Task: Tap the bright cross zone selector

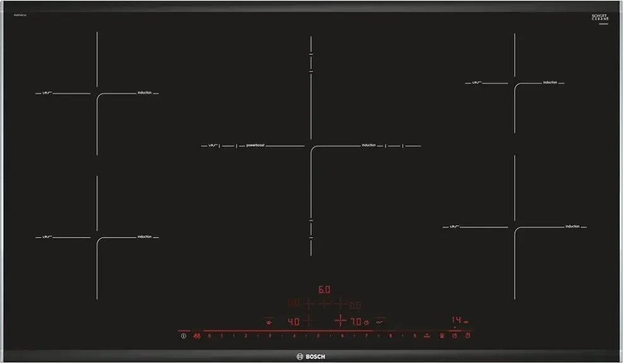Action: 340,320
